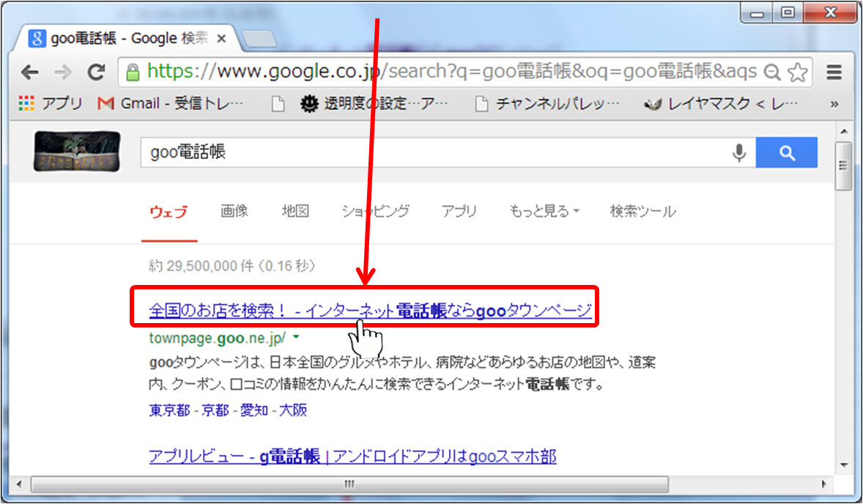Open the アプリルビュー - g電話帳 result link

point(350,456)
